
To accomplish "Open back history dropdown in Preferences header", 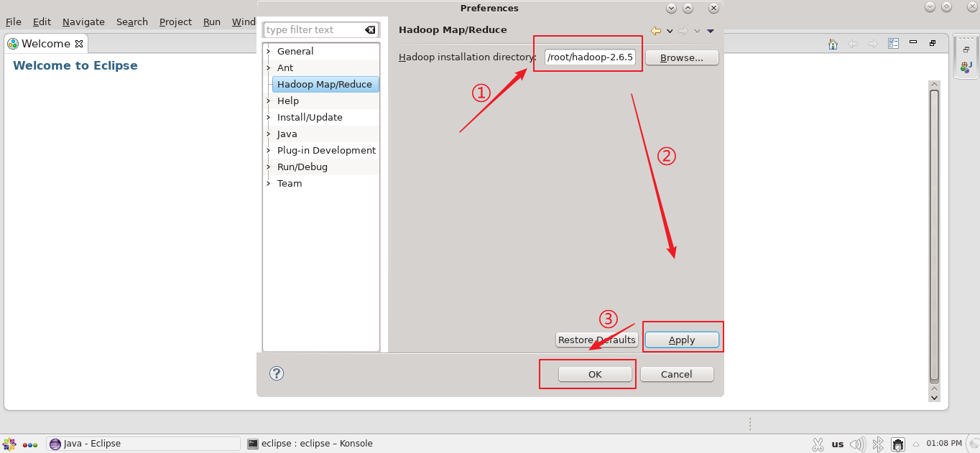I will (670, 31).
